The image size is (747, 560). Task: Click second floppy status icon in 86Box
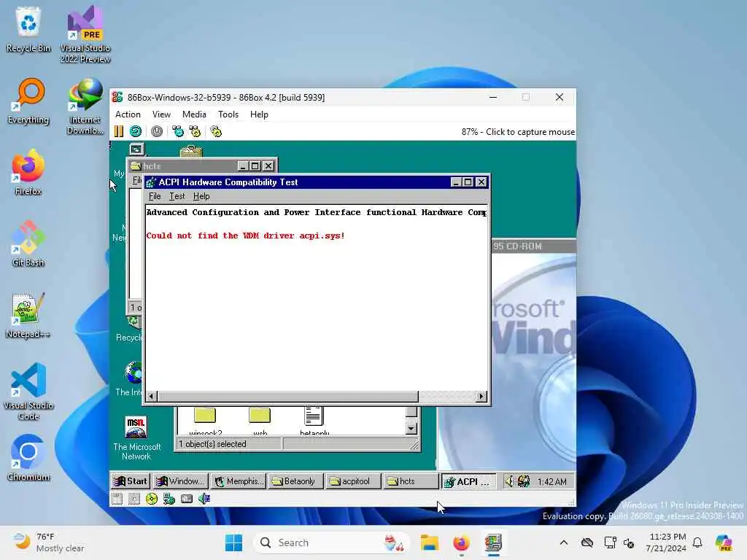tap(134, 499)
